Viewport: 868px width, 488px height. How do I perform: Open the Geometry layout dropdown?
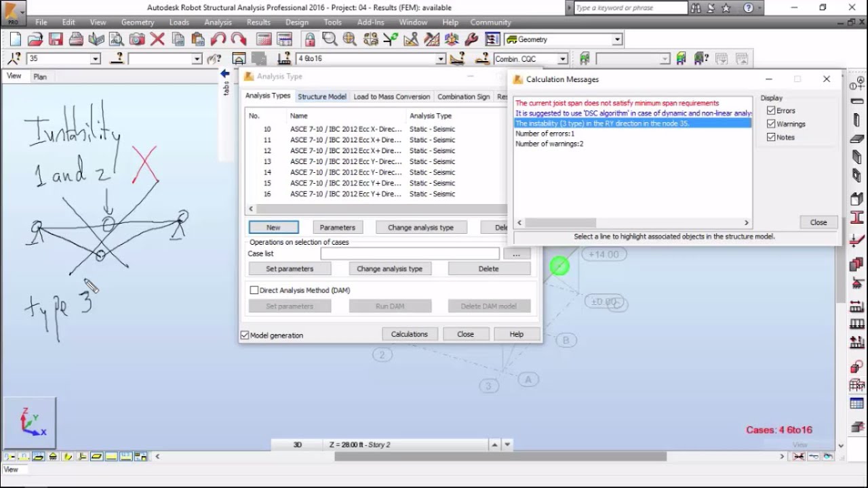coord(617,39)
